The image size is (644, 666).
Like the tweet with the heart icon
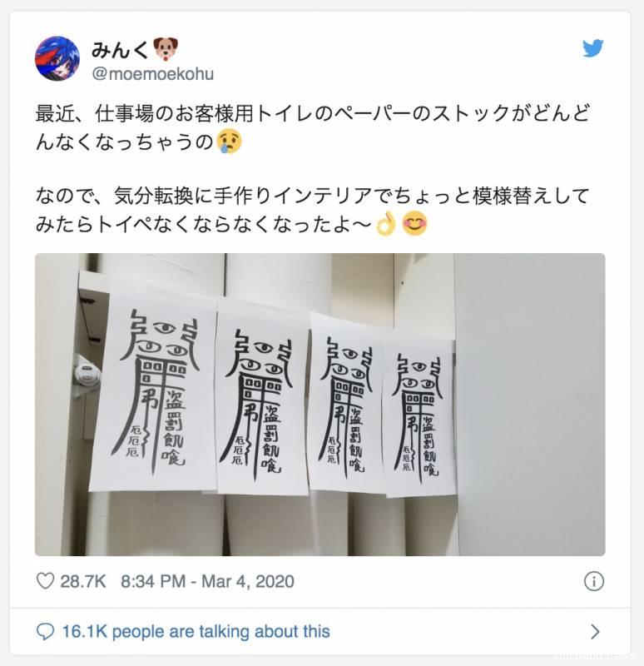click(45, 581)
